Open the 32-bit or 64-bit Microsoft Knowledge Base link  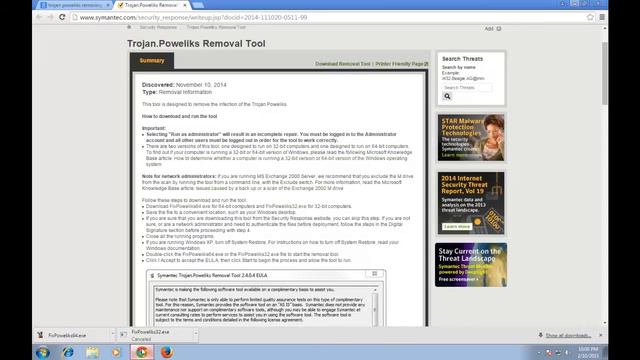pos(290,158)
